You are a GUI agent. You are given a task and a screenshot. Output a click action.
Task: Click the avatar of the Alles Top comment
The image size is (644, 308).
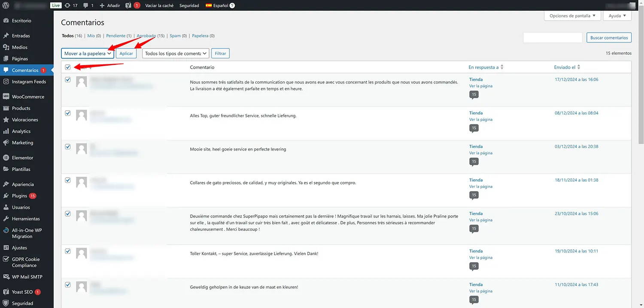[82, 115]
